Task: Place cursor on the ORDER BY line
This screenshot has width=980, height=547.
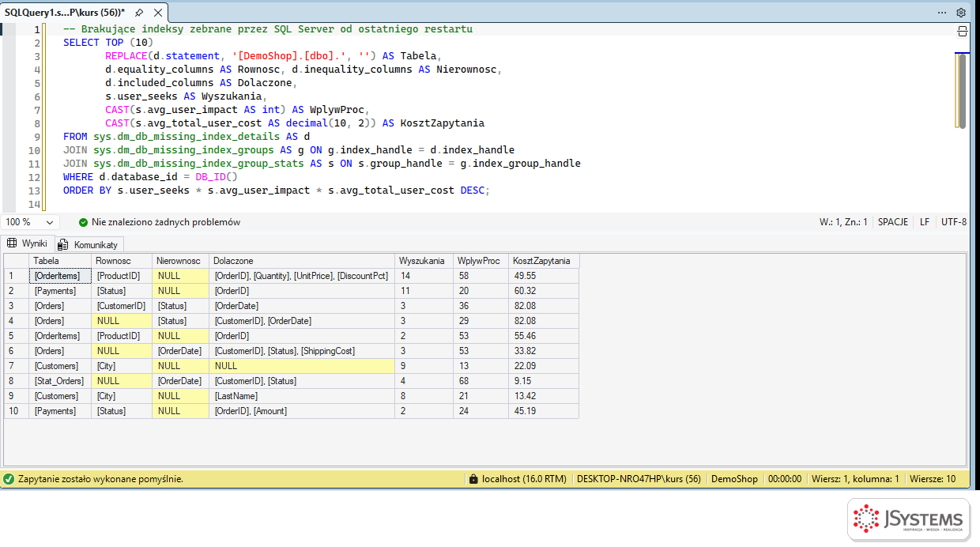Action: pos(277,191)
